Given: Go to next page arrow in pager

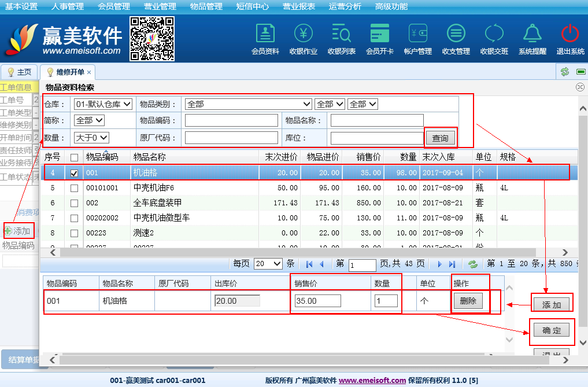Looking at the screenshot, I should coord(439,264).
